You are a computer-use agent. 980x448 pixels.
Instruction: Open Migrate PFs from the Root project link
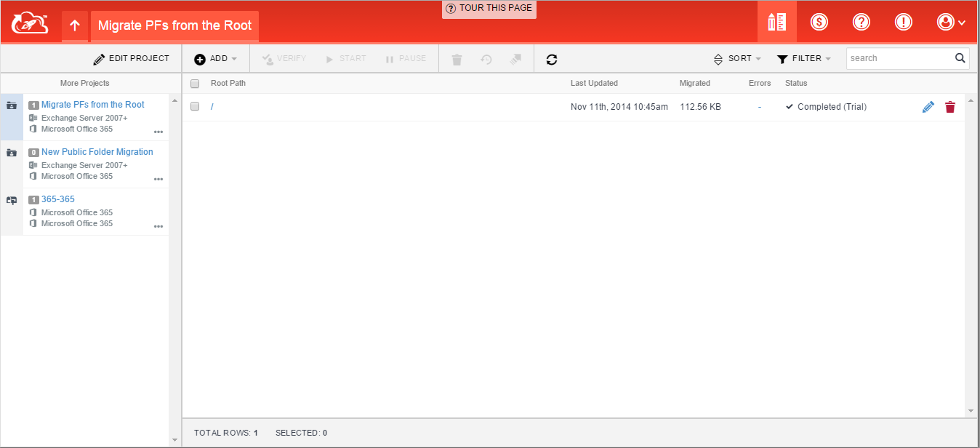(x=93, y=105)
